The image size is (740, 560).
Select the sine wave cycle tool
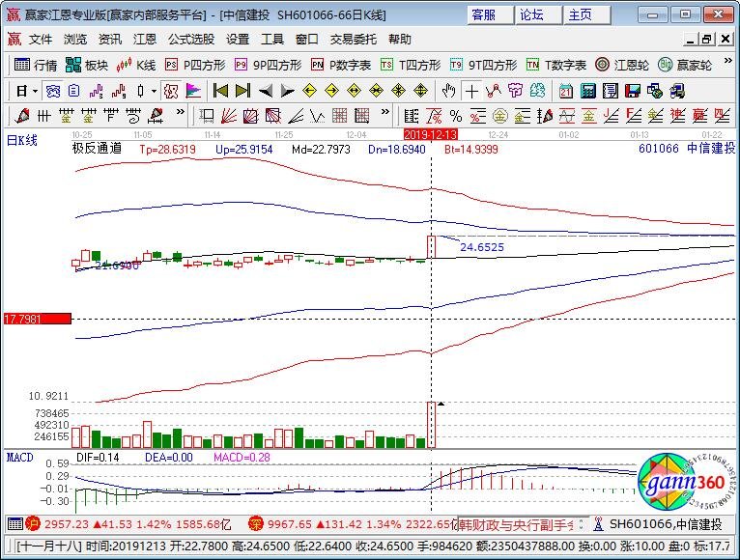tap(567, 115)
